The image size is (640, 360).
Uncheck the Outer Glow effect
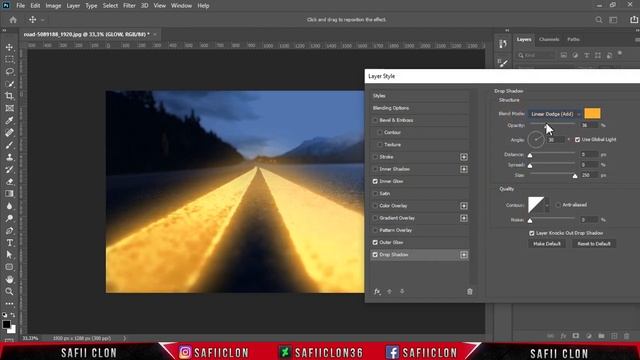[x=375, y=242]
